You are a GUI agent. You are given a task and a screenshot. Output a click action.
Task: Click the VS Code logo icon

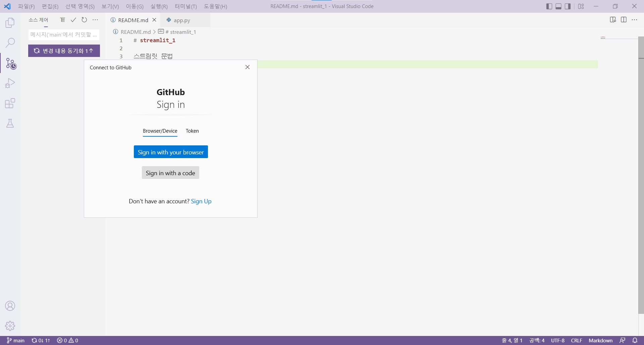click(x=7, y=6)
